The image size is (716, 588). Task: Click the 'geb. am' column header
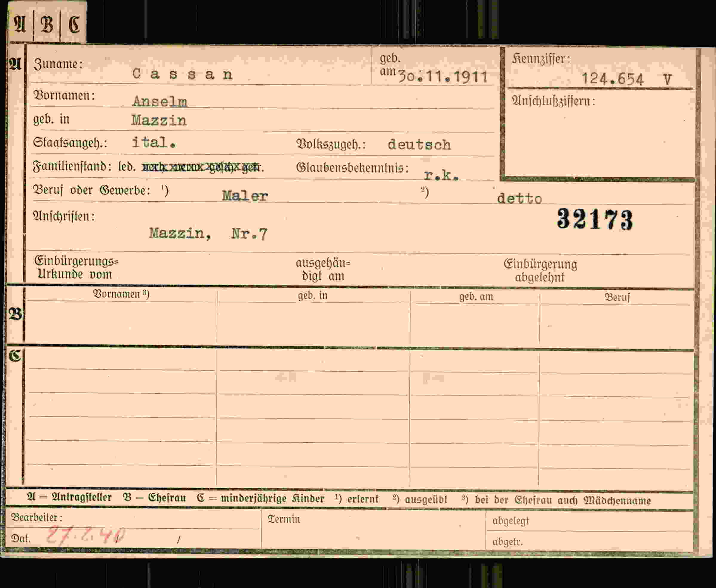tap(476, 297)
